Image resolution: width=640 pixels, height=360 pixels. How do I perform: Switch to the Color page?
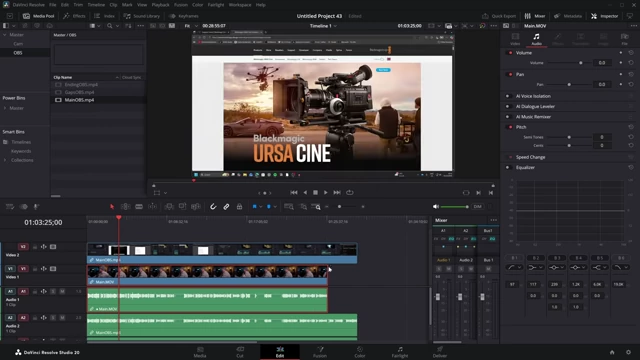[360, 352]
